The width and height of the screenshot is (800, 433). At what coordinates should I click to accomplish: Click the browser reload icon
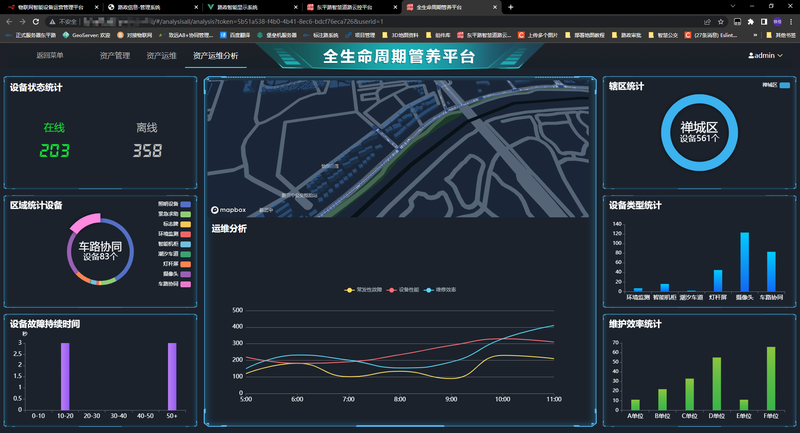pos(36,20)
